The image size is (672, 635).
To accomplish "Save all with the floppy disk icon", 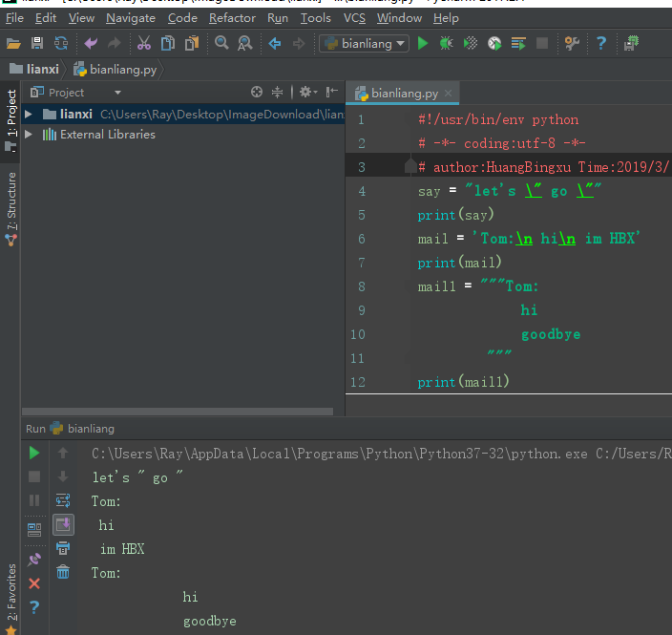I will point(37,43).
